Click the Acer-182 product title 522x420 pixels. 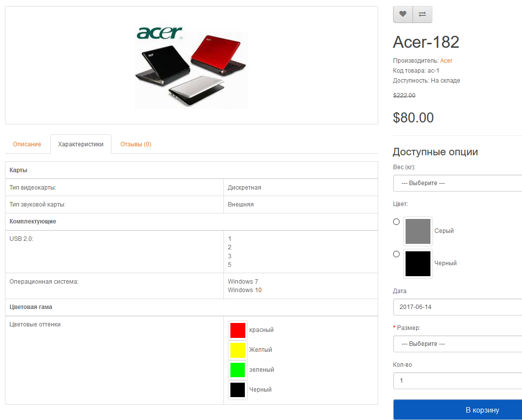tap(426, 42)
